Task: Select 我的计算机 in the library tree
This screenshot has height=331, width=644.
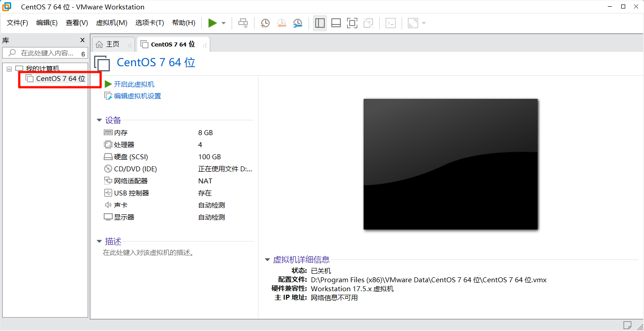Action: point(42,68)
